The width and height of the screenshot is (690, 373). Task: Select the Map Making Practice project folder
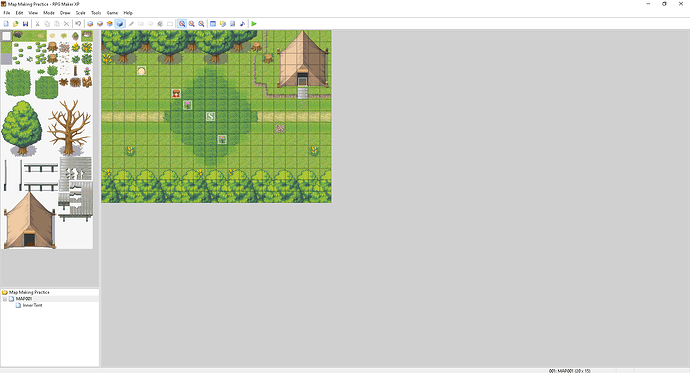click(29, 292)
